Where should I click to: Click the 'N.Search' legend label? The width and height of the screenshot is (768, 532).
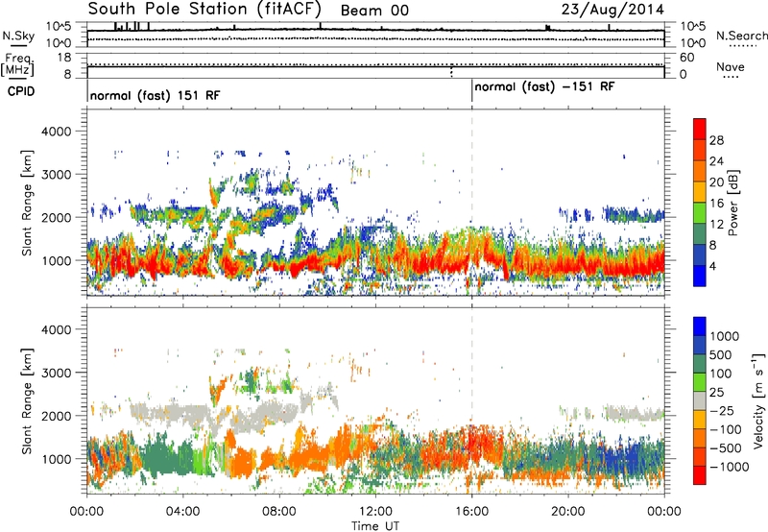coord(742,36)
